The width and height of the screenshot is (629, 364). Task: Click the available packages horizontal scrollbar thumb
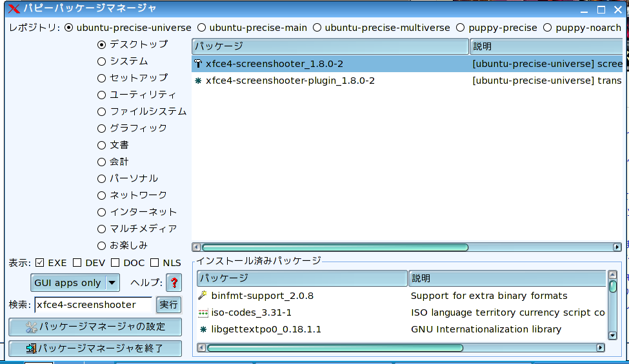[335, 247]
